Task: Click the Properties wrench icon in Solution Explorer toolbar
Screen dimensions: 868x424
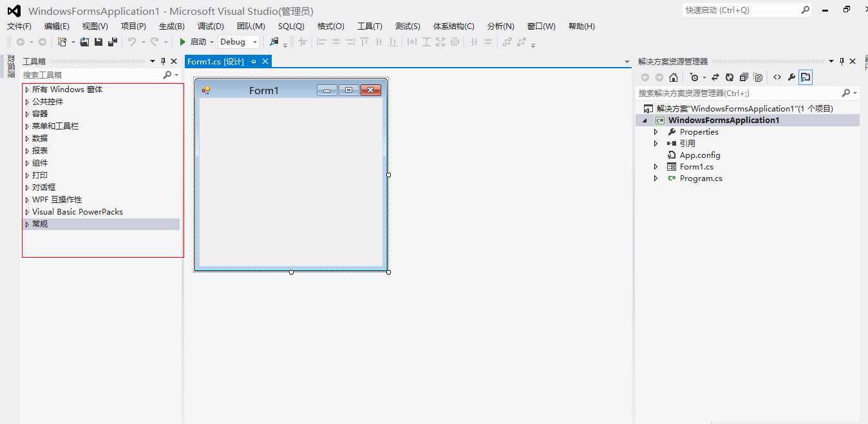Action: point(791,77)
